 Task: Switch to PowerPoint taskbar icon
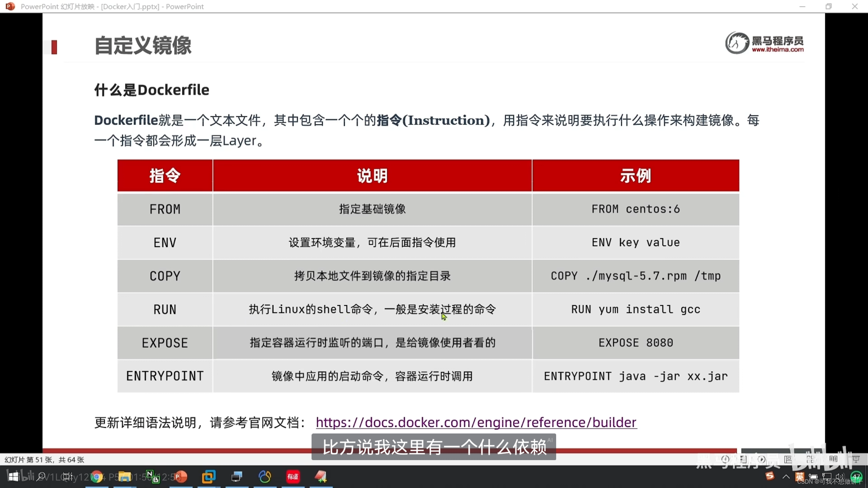point(181,477)
